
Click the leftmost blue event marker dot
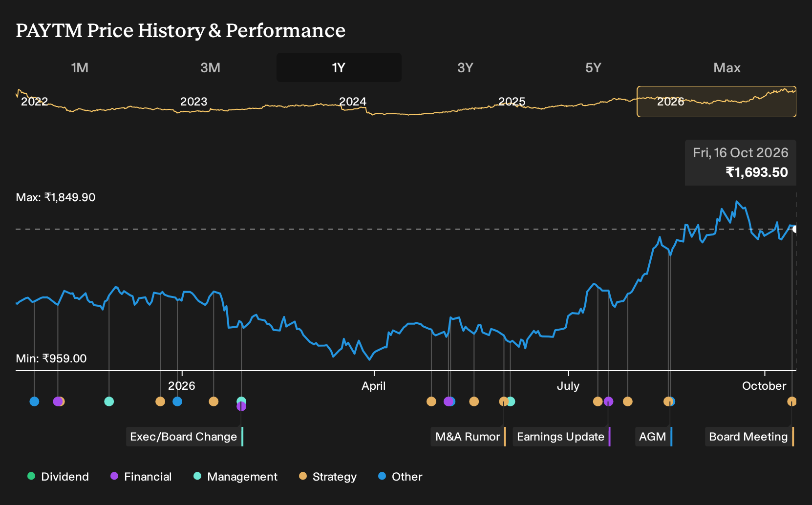pos(34,401)
